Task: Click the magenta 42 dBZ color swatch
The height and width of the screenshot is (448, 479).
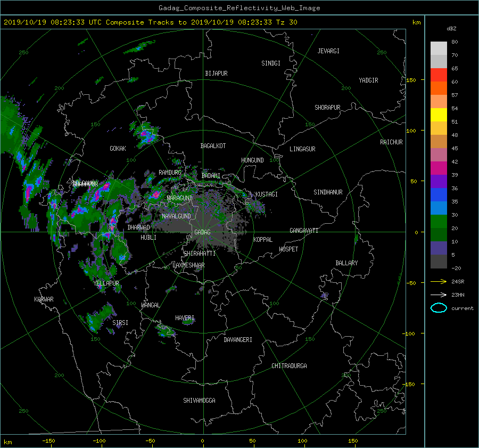Action: pyautogui.click(x=439, y=168)
